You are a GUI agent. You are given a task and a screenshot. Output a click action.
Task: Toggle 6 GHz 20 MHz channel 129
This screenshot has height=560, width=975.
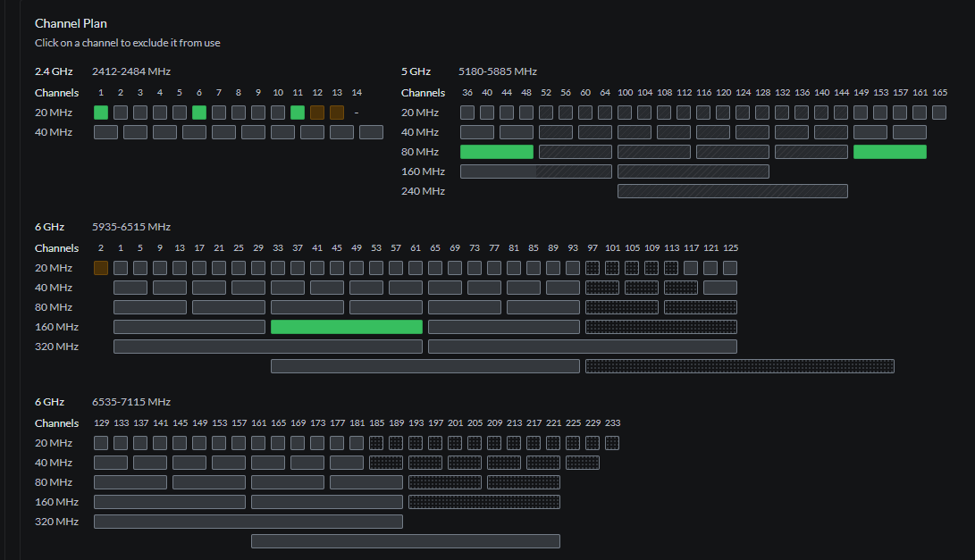coord(101,443)
